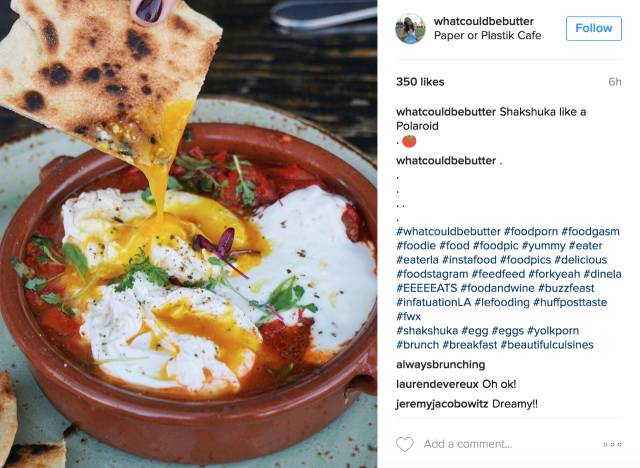
Task: Visit the alwaysbrunching commenter profile
Action: [440, 364]
